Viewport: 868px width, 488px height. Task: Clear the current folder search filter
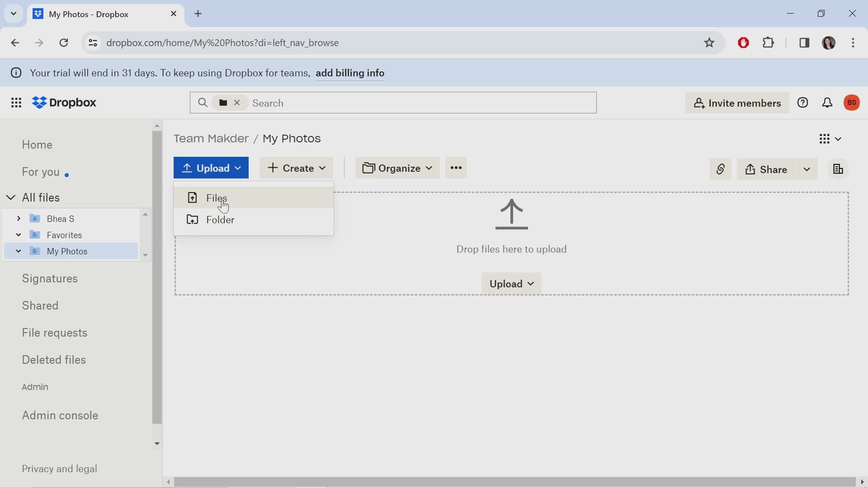coord(237,103)
